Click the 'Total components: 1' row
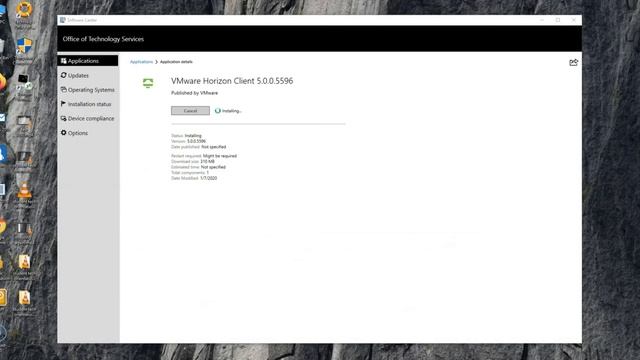640x360 pixels. click(190, 173)
